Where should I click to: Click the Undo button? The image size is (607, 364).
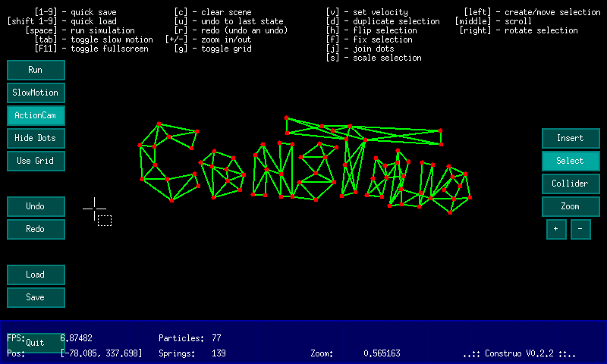pos(36,206)
